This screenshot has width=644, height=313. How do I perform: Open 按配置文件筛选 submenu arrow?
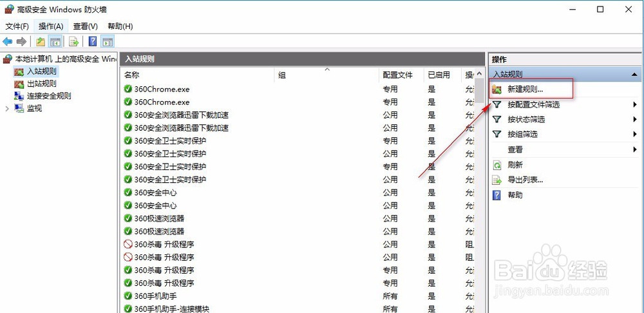pos(635,105)
